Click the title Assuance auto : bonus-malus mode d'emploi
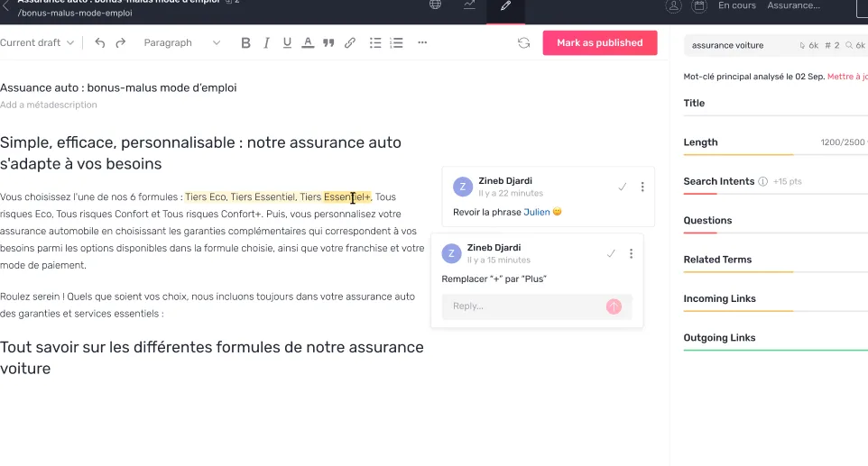 (x=118, y=87)
